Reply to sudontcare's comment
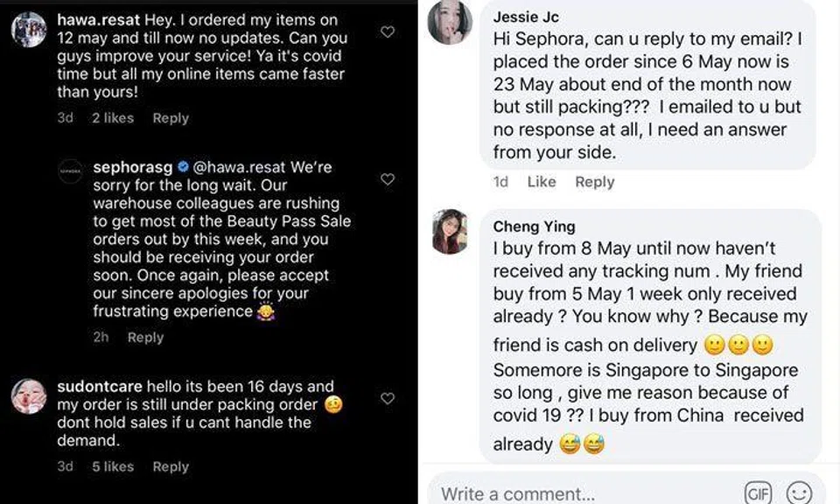Image resolution: width=840 pixels, height=504 pixels. pos(171,466)
